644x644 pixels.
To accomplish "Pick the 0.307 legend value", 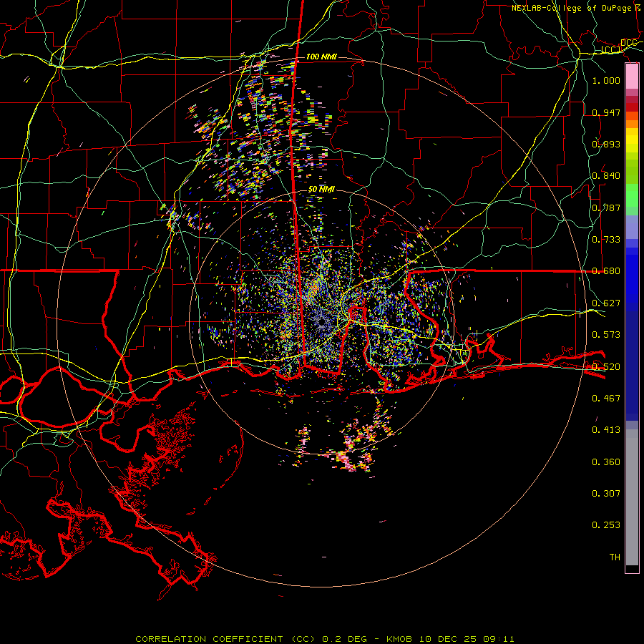I will click(606, 494).
